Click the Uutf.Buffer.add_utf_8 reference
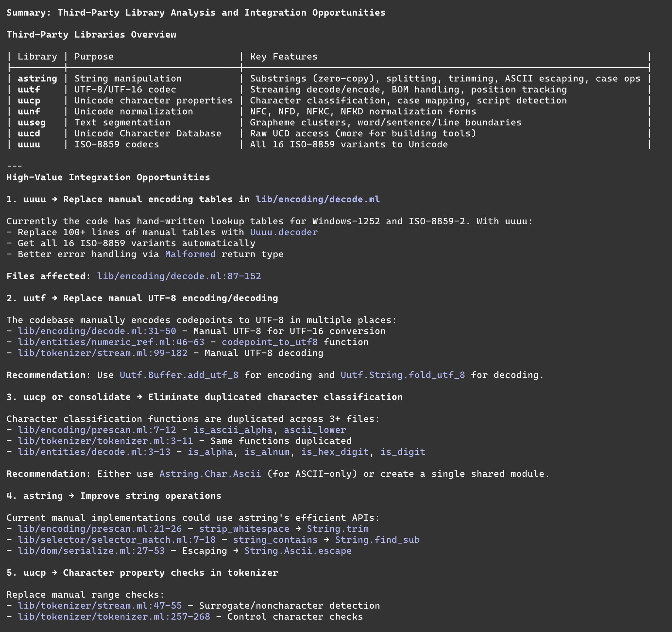672x632 pixels. [179, 375]
